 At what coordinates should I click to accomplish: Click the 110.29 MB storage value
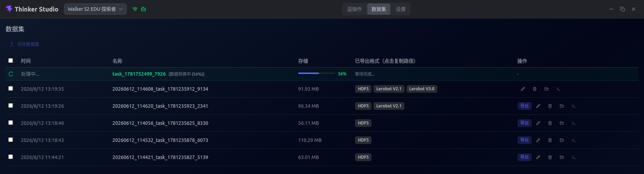[310, 140]
